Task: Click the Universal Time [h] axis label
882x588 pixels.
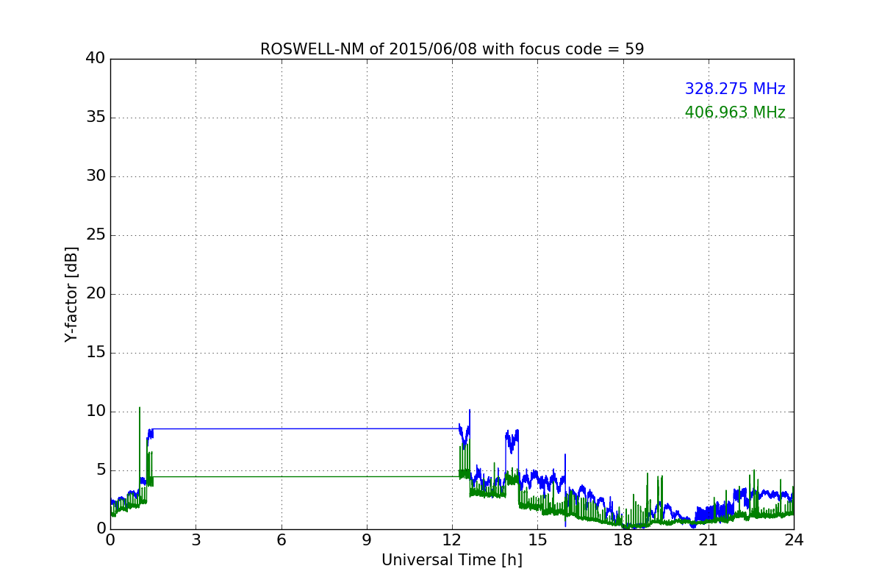Action: point(452,560)
